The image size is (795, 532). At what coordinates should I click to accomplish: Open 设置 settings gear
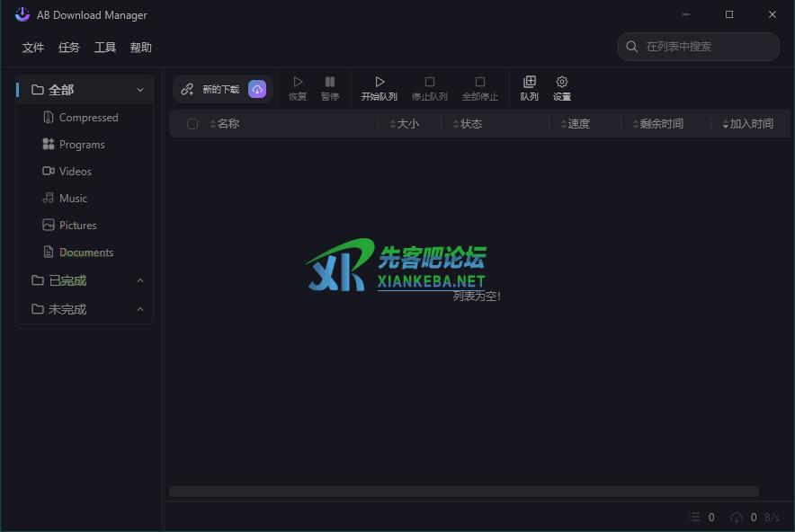[562, 88]
